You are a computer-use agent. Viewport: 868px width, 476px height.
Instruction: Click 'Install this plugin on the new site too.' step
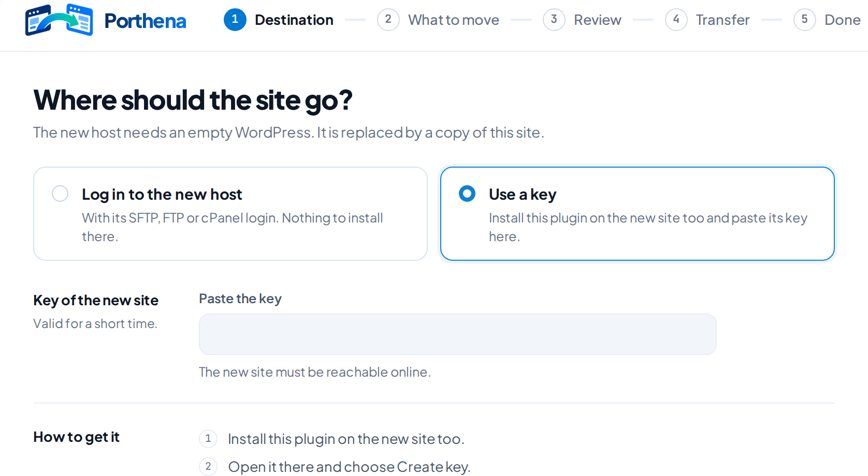[346, 439]
